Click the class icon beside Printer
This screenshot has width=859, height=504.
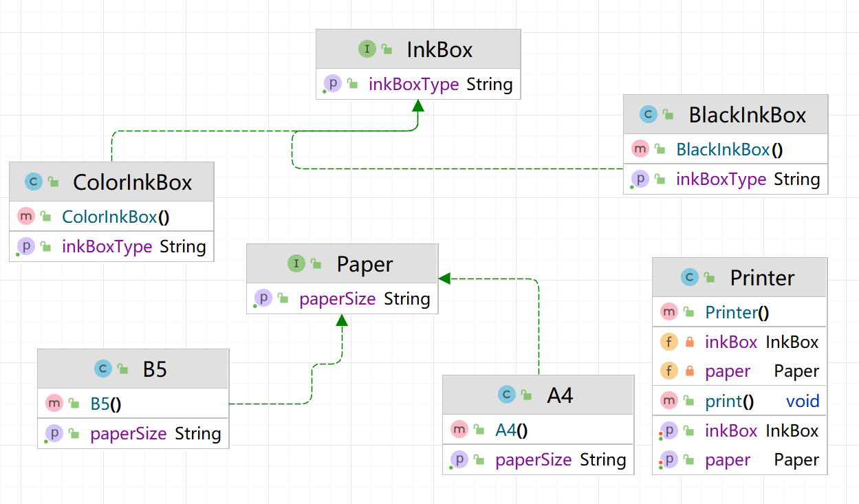click(x=689, y=277)
